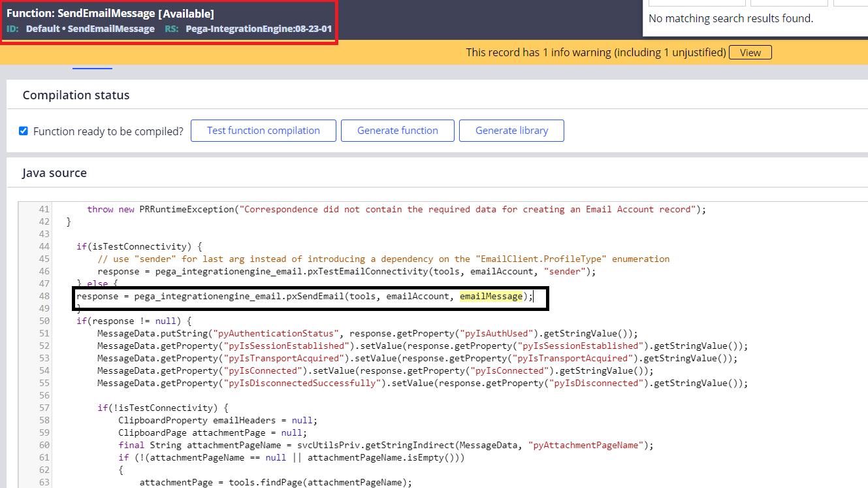The image size is (868, 488).
Task: Click the final String attachmentPageName line
Action: pyautogui.click(x=386, y=445)
